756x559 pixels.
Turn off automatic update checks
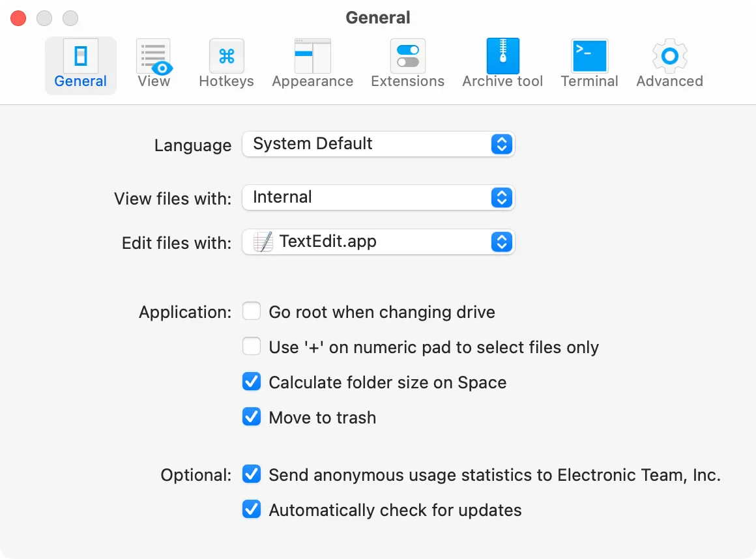tap(252, 509)
